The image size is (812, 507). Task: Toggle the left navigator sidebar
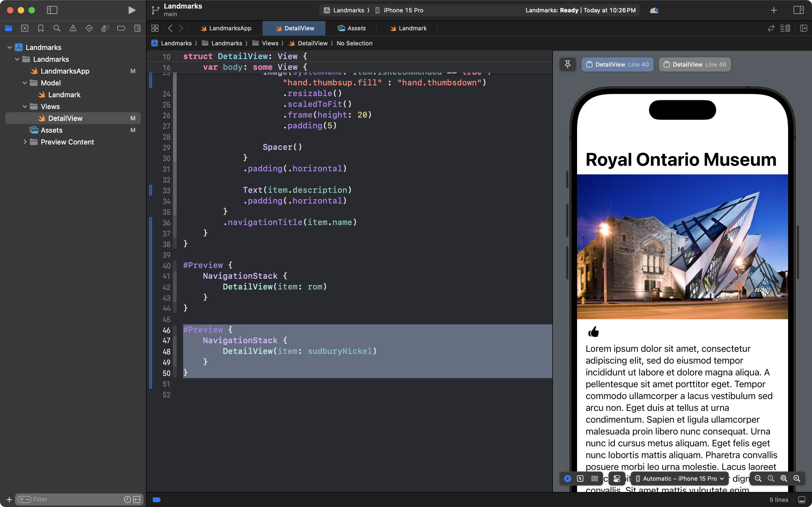pyautogui.click(x=52, y=10)
